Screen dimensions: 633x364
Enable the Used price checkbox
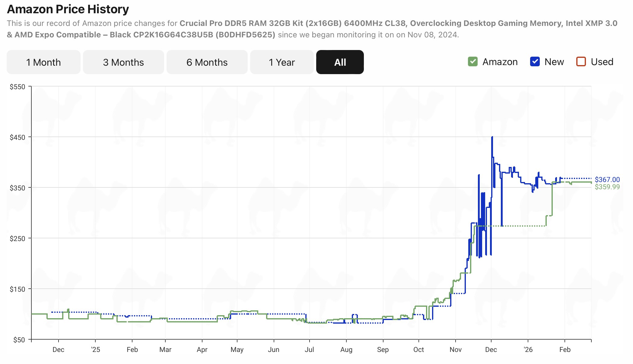[x=581, y=61]
